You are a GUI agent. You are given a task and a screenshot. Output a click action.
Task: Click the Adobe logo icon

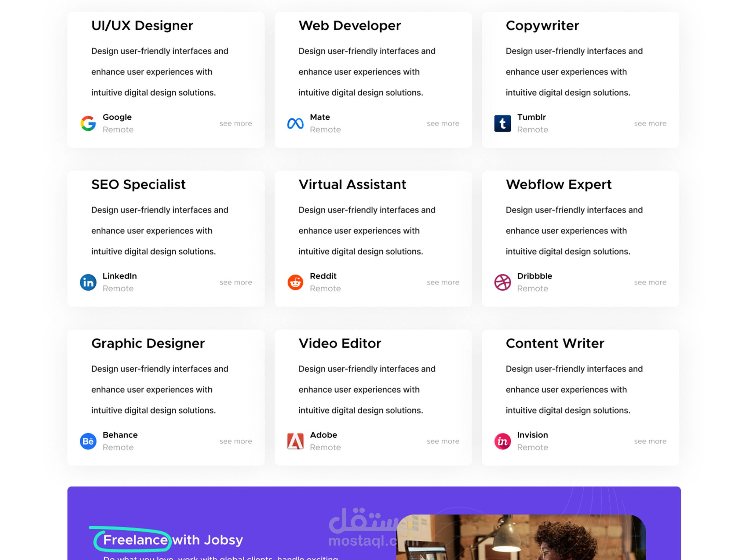(295, 441)
